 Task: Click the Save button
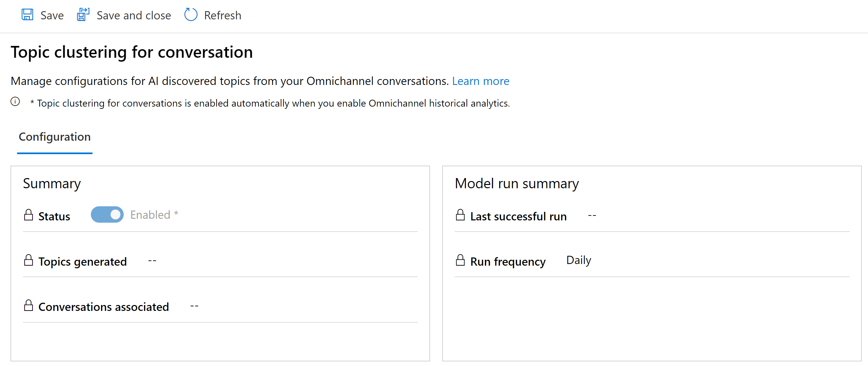point(43,15)
